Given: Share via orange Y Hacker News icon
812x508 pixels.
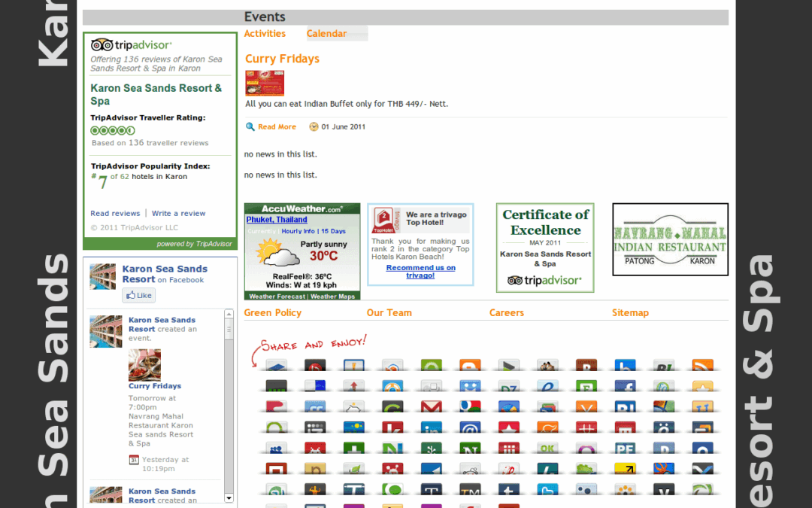Looking at the screenshot, I should (586, 406).
